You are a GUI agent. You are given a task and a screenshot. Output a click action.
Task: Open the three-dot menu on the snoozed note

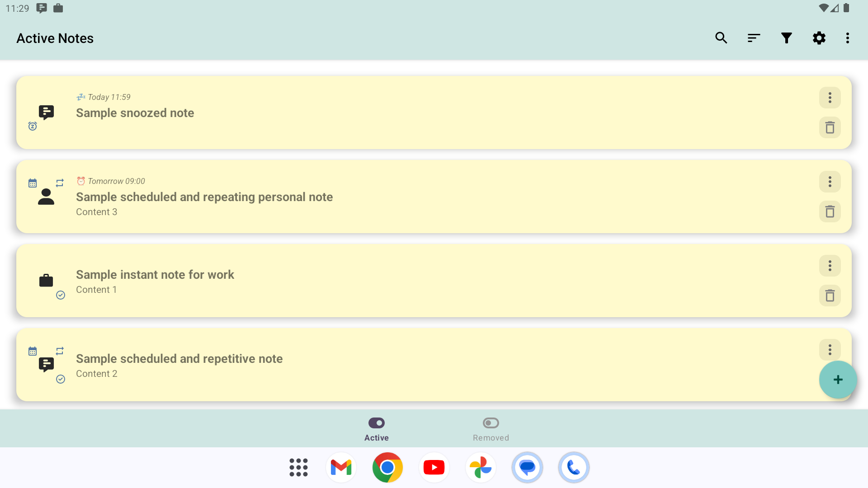coord(830,98)
